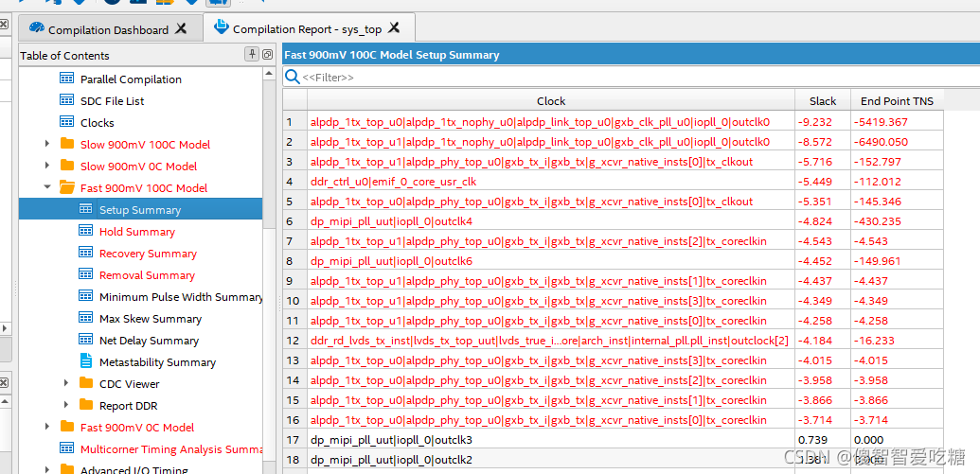Open Hold Summary report

[x=137, y=232]
